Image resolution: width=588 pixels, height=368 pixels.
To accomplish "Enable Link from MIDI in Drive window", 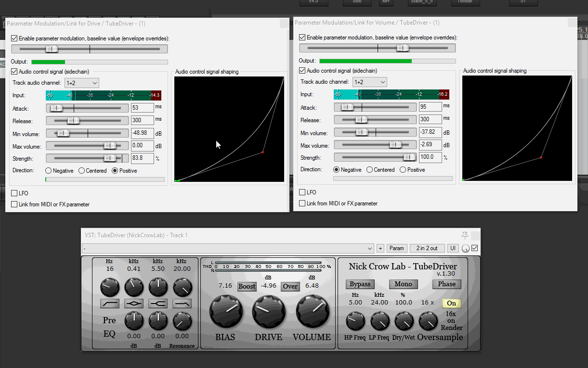I will click(14, 204).
